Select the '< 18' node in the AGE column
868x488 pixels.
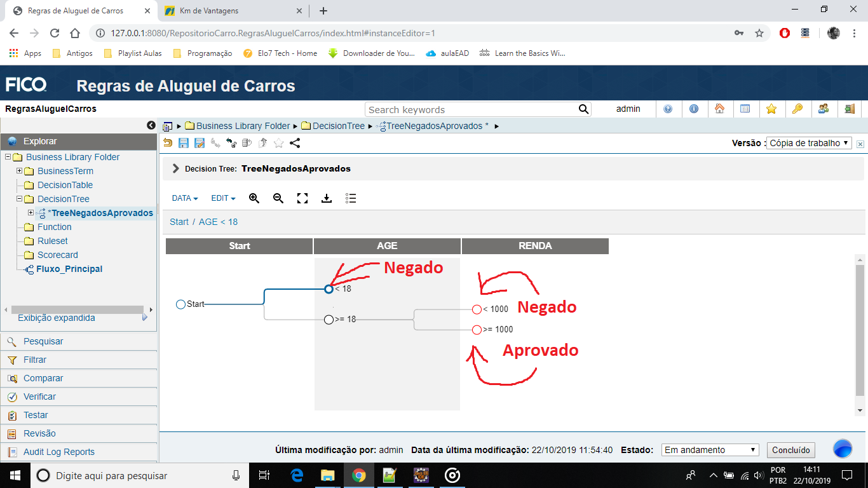[x=329, y=288]
